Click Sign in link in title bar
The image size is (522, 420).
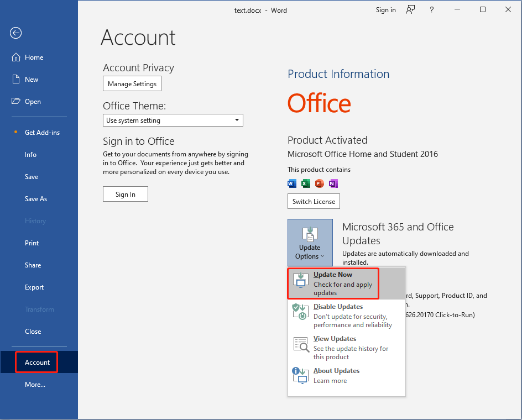386,10
